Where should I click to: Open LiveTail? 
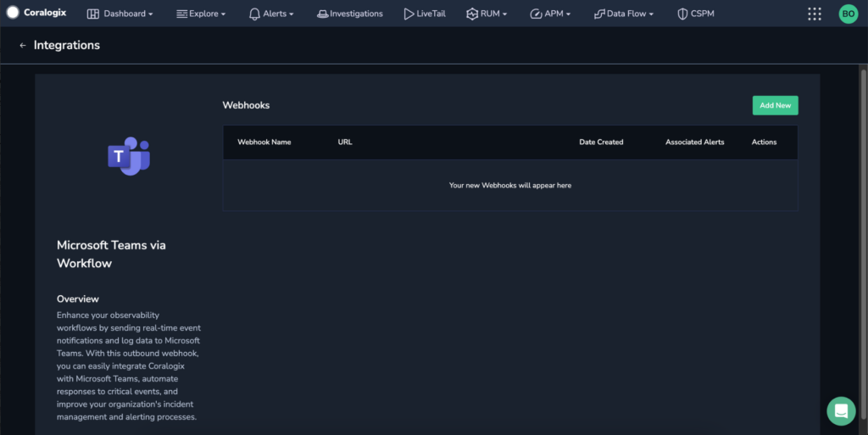[x=431, y=14]
